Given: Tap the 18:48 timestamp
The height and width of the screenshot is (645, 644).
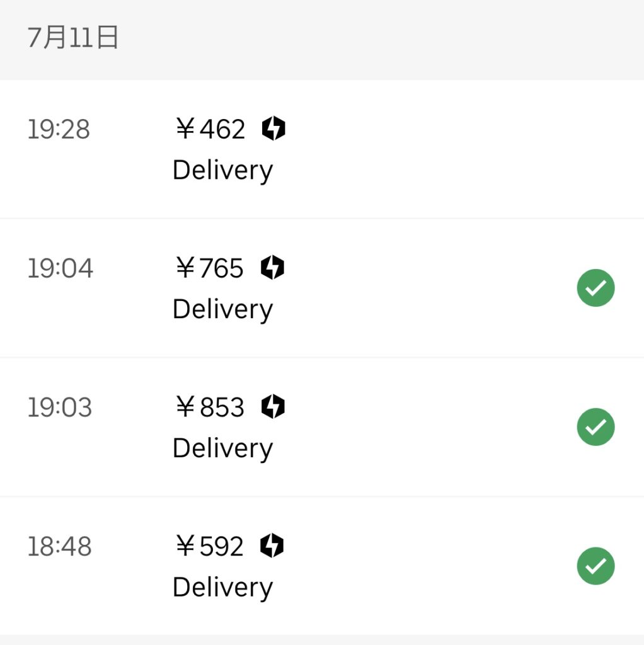Looking at the screenshot, I should [x=59, y=546].
